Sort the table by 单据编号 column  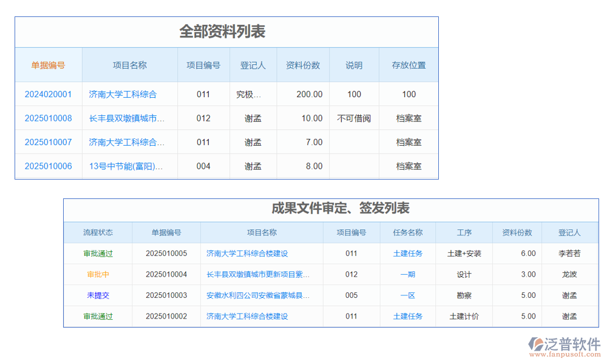pos(49,65)
